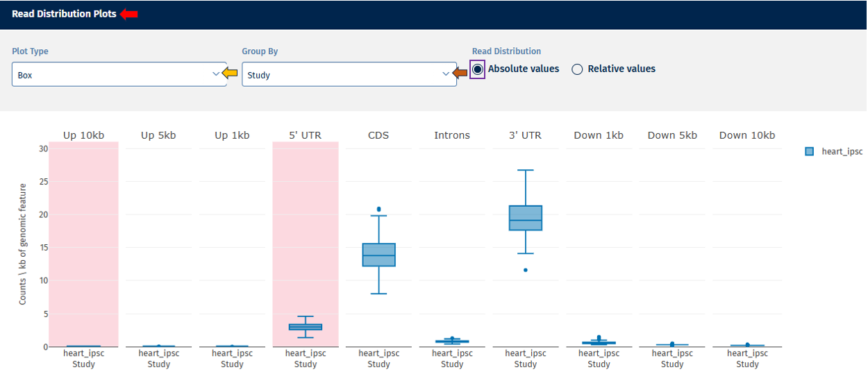Click the CDS upper outlier point
The width and height of the screenshot is (868, 374).
coord(378,209)
